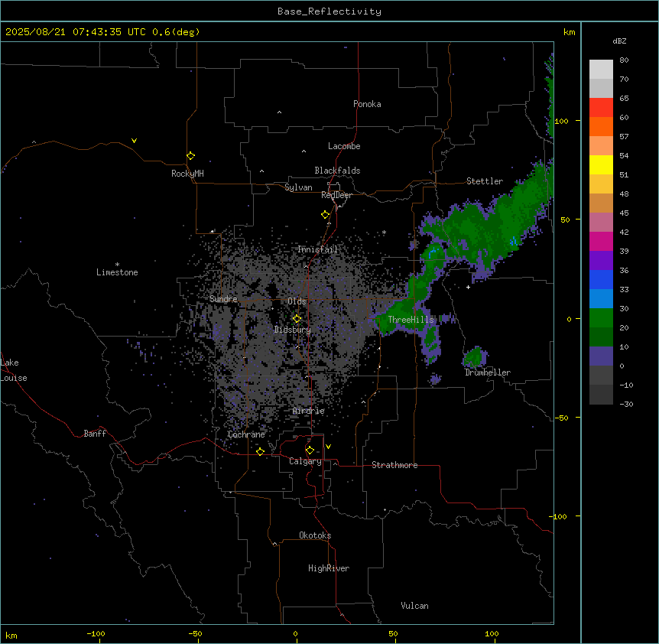Click the Vulcan label

(414, 606)
